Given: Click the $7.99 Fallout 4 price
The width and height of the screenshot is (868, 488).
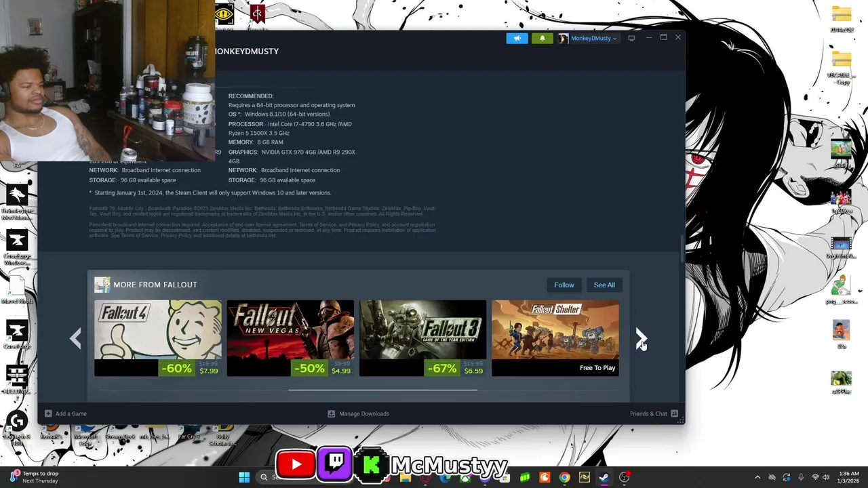Looking at the screenshot, I should click(x=208, y=371).
